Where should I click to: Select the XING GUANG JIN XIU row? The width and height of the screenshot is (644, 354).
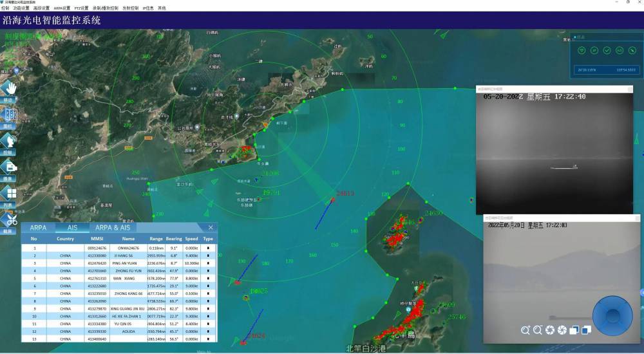click(x=119, y=309)
